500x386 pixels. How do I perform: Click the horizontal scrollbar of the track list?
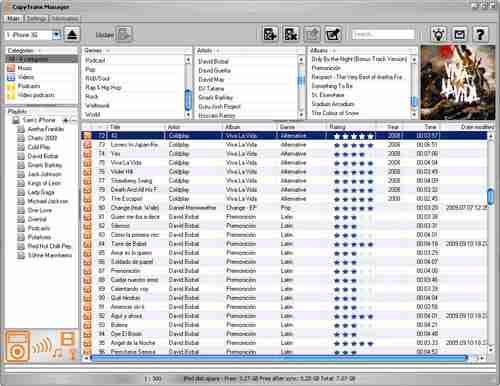tap(278, 358)
